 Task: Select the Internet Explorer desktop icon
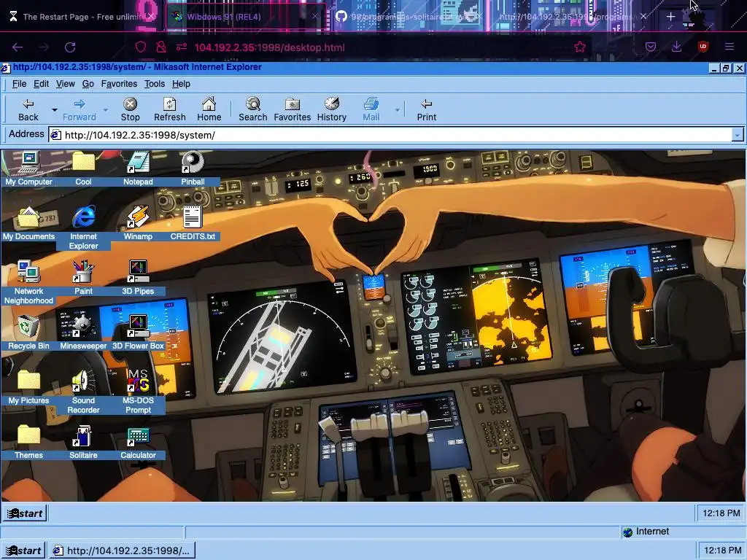[83, 227]
